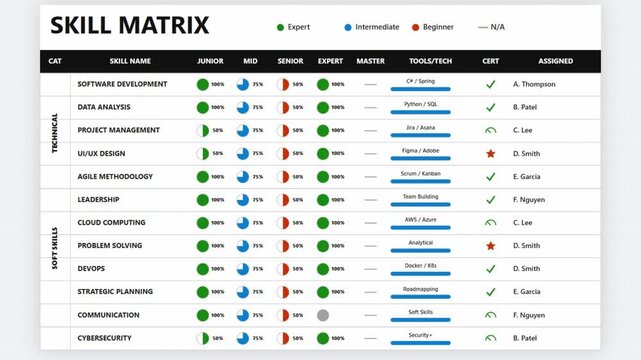Screen dimensions: 641x360
Task: Click the Data Analysis Master dash
Action: (370, 108)
